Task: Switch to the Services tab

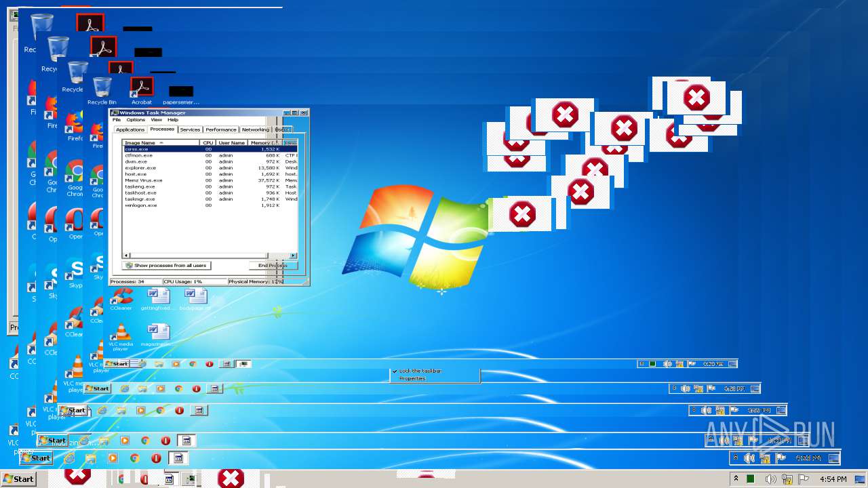Action: (190, 129)
